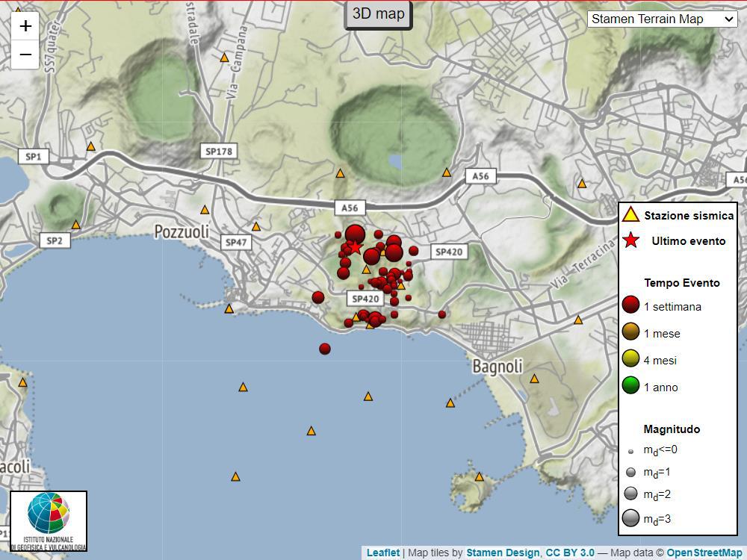
Task: Switch to the 3D map view
Action: coord(378,14)
